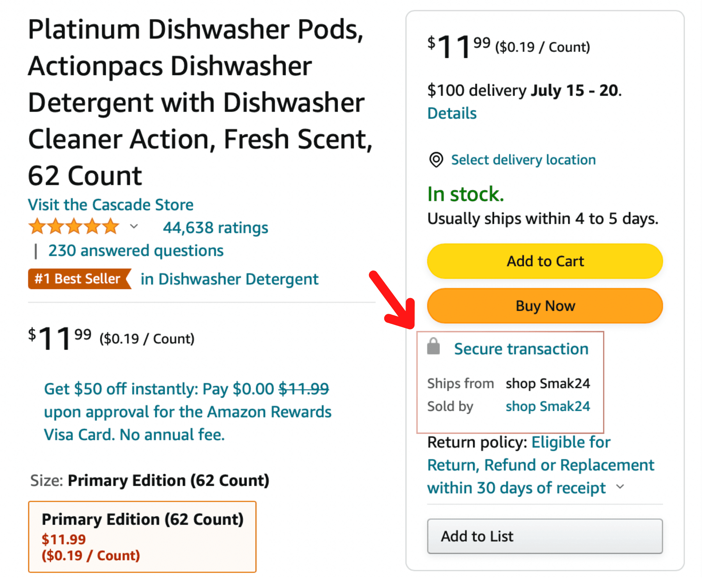
Task: Open the in Dishwasher Detergent category link
Action: (x=229, y=279)
